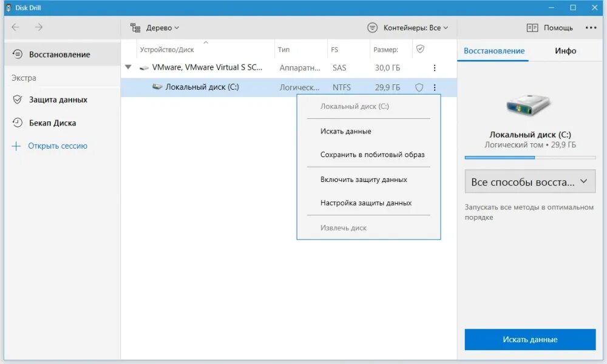Click the 30,0 ГБ size value
This screenshot has height=364, width=607.
pyautogui.click(x=387, y=68)
